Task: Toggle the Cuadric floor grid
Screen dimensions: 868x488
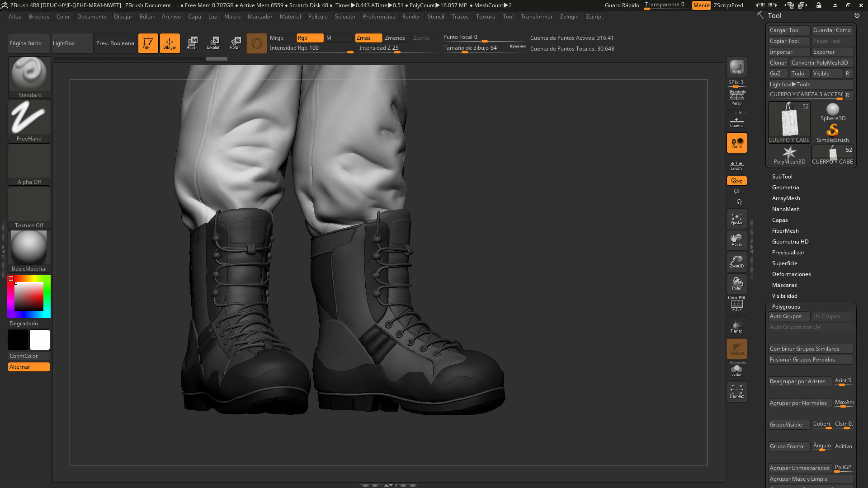Action: pos(736,121)
